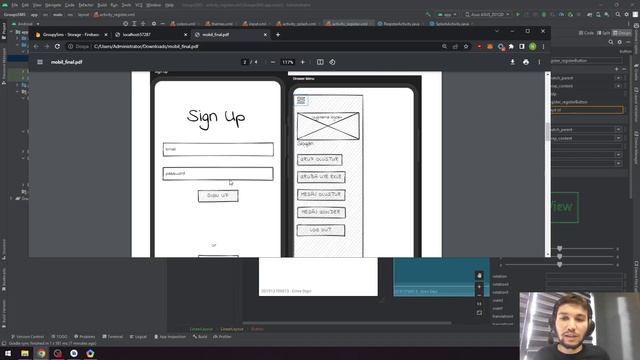Open the app run configuration dropdown

(x=447, y=14)
